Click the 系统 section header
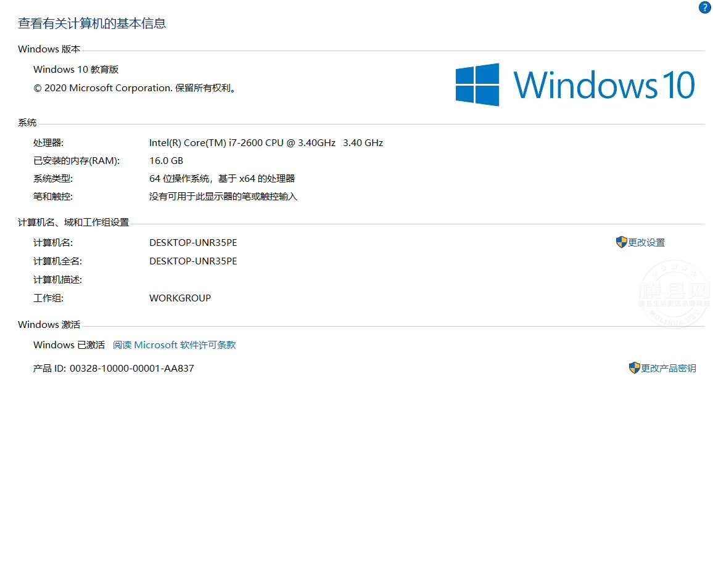 point(27,122)
